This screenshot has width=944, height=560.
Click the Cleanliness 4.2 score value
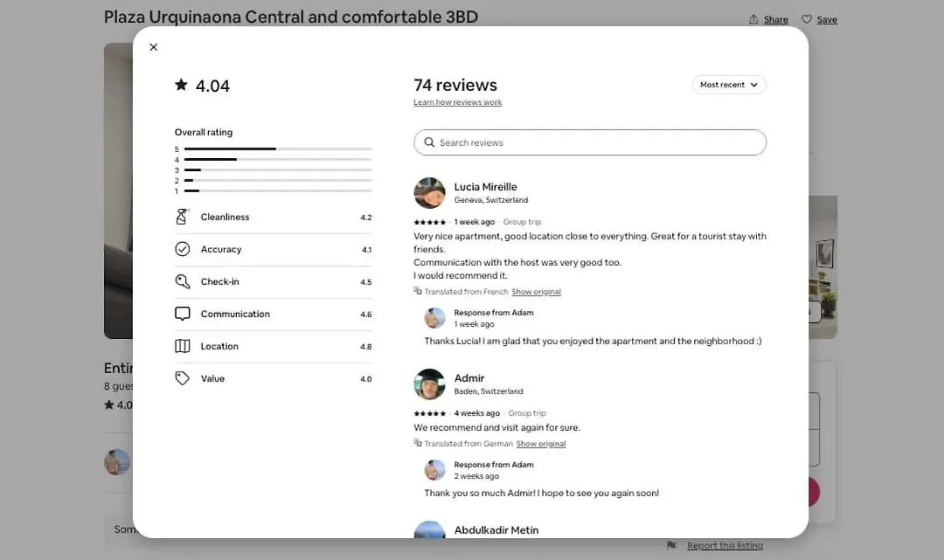click(366, 218)
